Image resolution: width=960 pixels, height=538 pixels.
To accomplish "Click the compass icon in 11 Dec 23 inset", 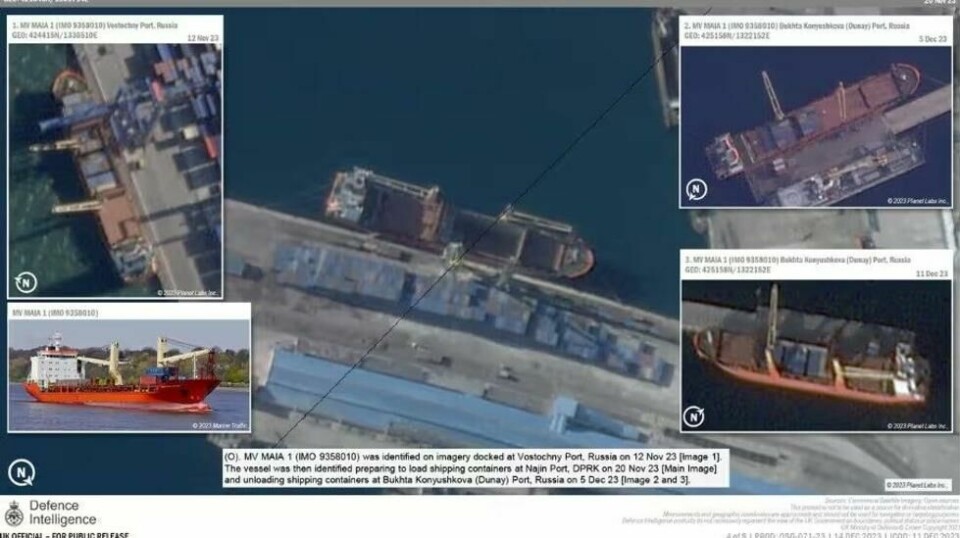I will [x=694, y=417].
